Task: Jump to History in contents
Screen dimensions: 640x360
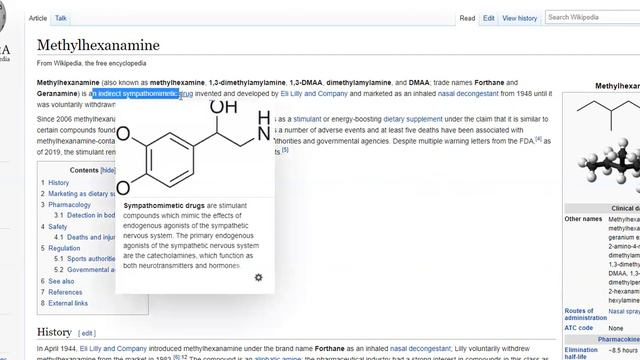Action: click(58, 183)
